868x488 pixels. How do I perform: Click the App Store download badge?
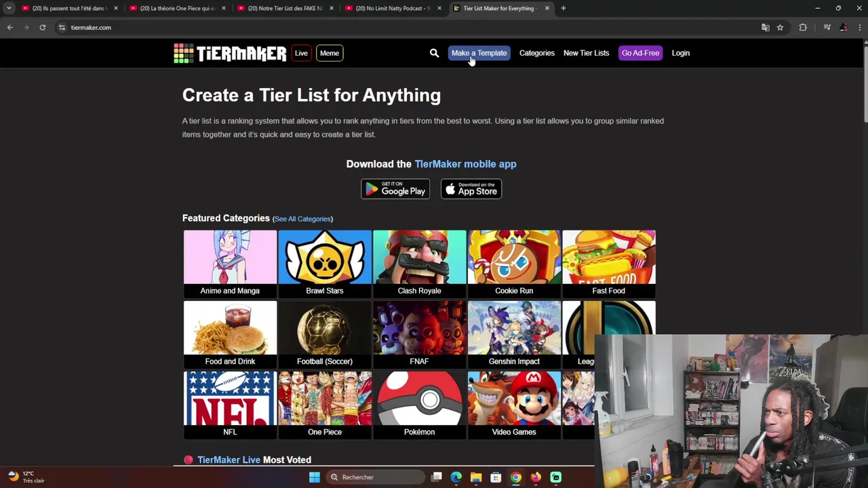coord(471,189)
